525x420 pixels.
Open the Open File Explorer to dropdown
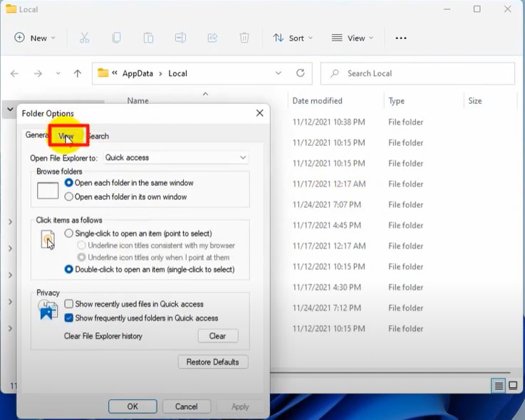(176, 157)
